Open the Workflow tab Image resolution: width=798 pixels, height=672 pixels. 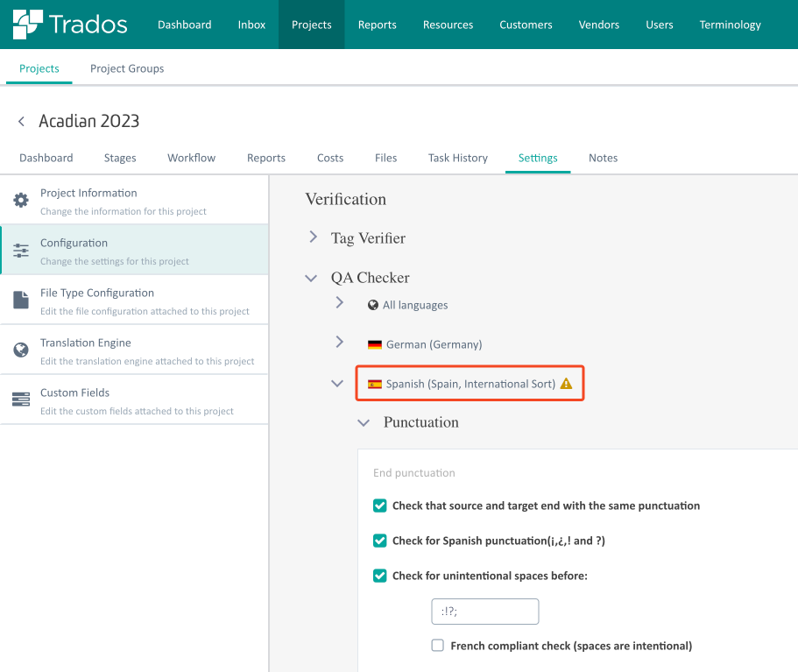click(191, 158)
